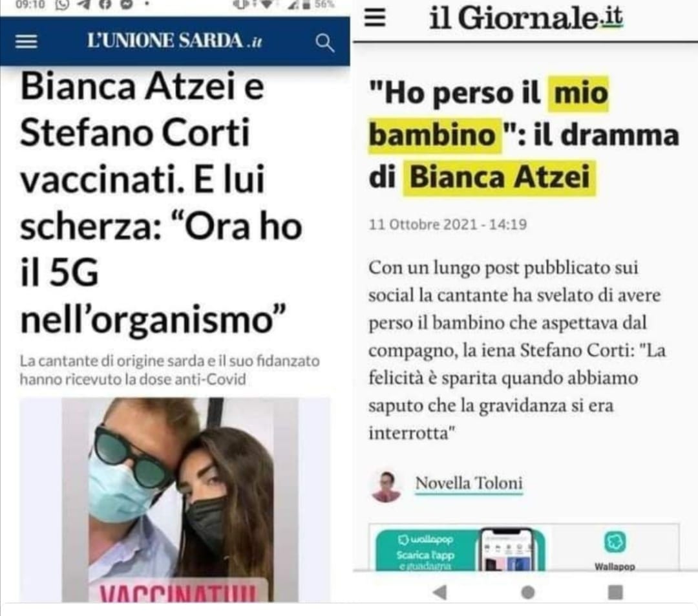Click the "Ho perso il mio bambino" headline
This screenshot has height=616, width=698.
click(524, 136)
